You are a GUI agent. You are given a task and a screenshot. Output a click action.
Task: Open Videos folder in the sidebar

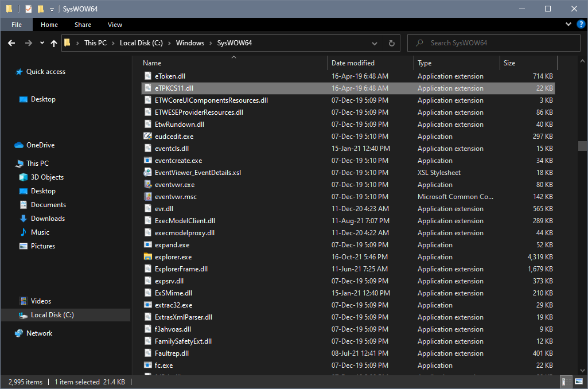point(41,301)
